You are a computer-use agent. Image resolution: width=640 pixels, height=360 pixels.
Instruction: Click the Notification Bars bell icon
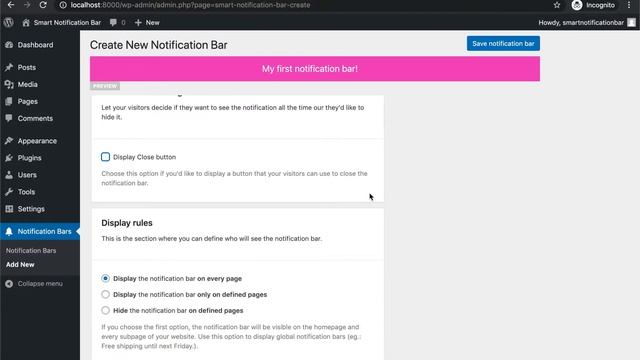[x=9, y=231]
